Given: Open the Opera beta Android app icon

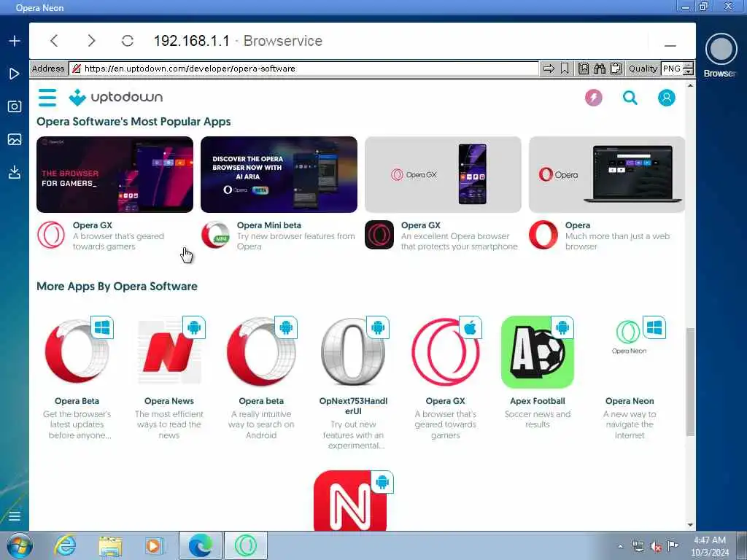Looking at the screenshot, I should tap(261, 352).
